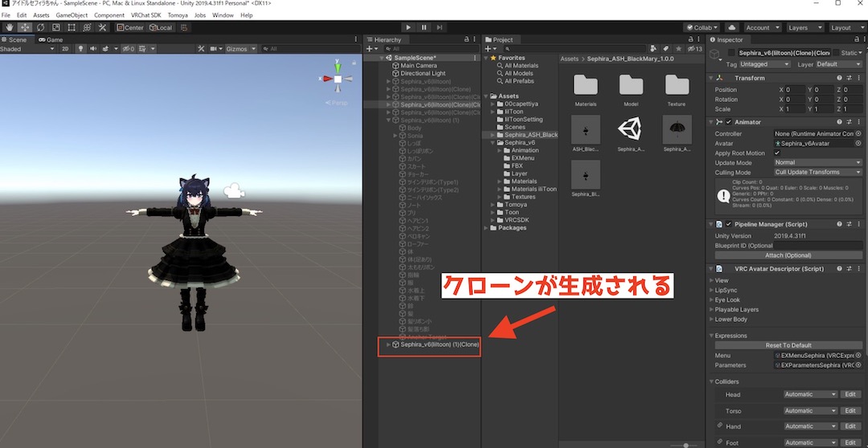Viewport: 868px width, 448px height.
Task: Click Reset To Default button
Action: point(788,345)
